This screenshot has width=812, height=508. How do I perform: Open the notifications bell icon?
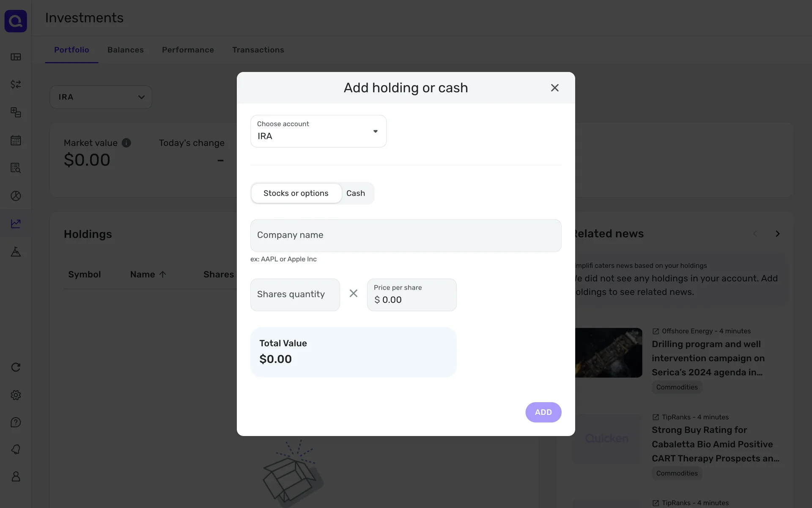point(16,449)
